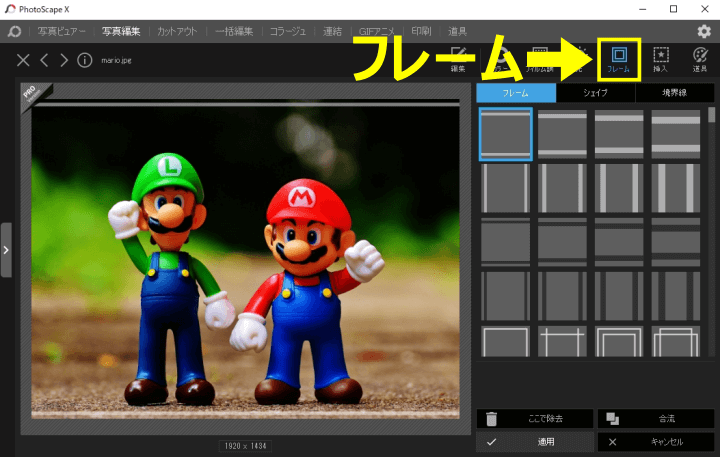Select the highlighted thinnest light horizontal-bar frame thumbnail
720x457 pixels.
pyautogui.click(x=506, y=134)
